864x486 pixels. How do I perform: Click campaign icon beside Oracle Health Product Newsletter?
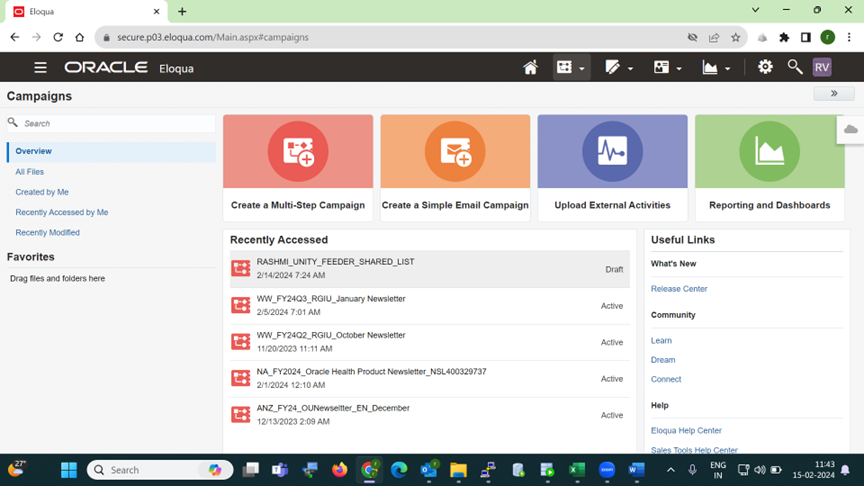[240, 378]
